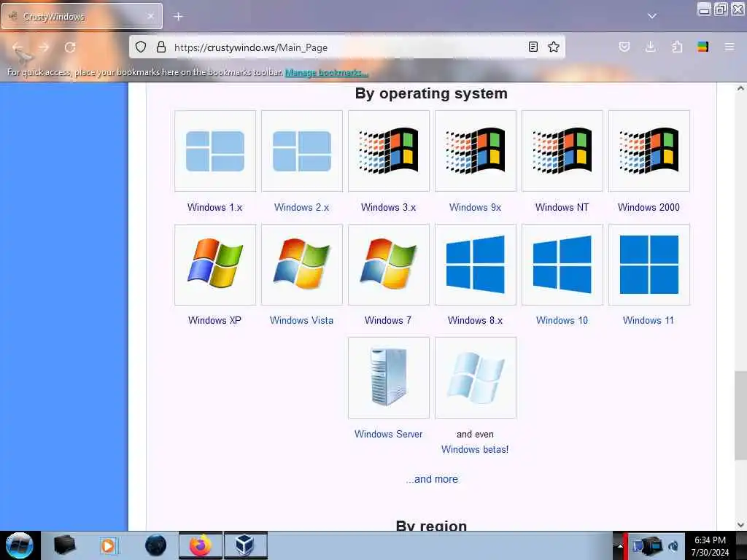
Task: Click the colorful extension icon in toolbar
Action: click(703, 47)
